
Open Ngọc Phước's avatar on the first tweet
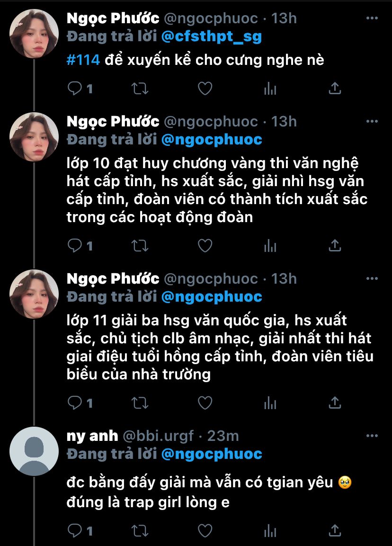click(x=34, y=33)
